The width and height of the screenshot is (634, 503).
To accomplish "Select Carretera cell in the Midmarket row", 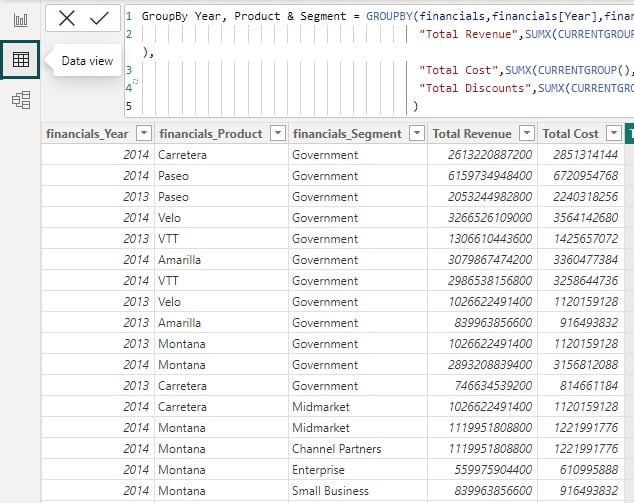I will [221, 407].
